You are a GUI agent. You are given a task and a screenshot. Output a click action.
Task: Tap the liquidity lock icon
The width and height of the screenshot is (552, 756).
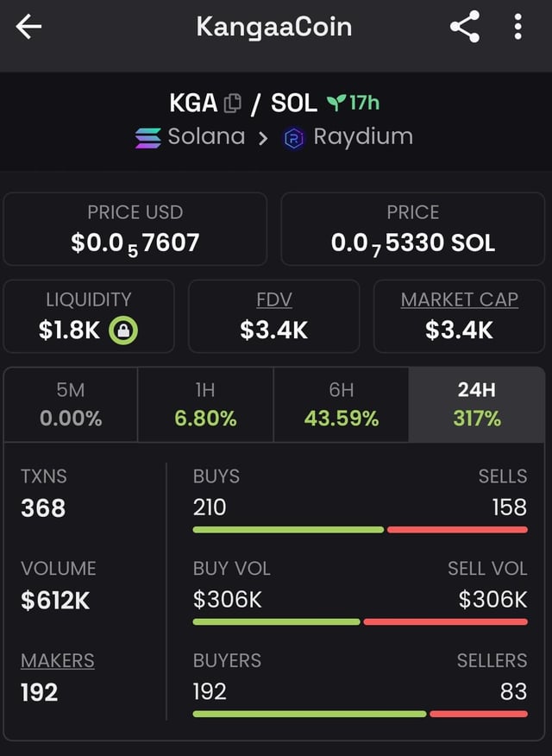pos(122,330)
